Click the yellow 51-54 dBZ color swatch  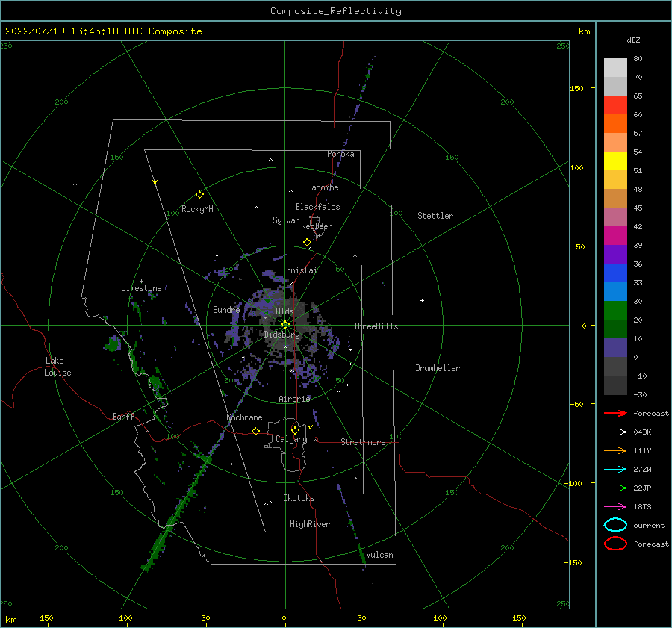tap(615, 161)
